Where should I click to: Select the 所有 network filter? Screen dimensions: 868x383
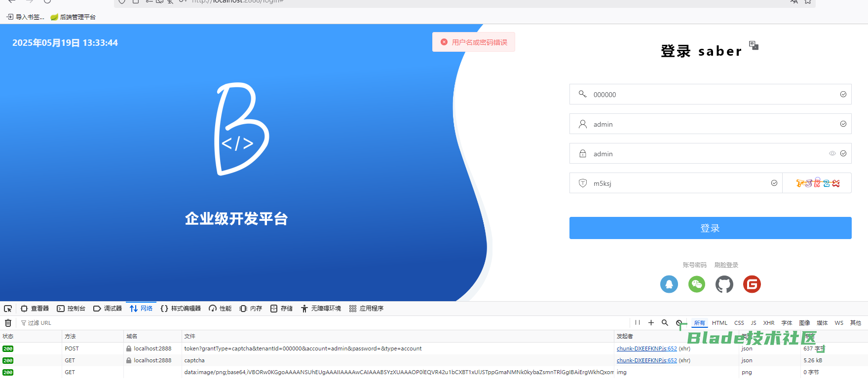pos(700,323)
